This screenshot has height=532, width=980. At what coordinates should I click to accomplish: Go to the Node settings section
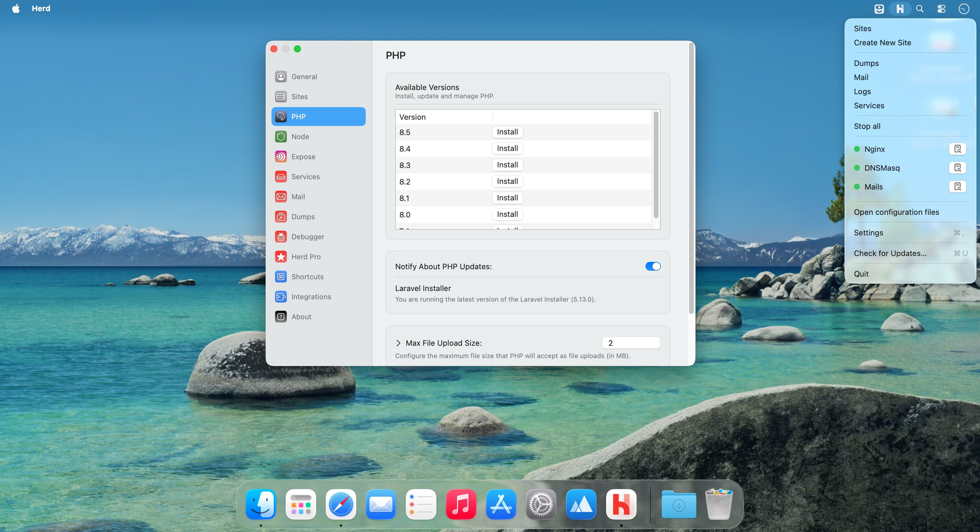(x=300, y=137)
